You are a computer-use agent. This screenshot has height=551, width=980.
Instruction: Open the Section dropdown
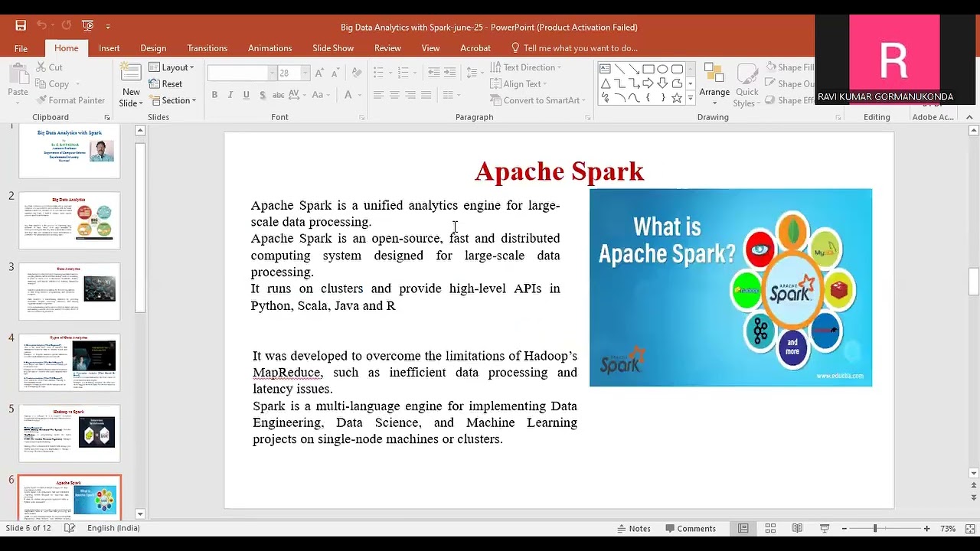pyautogui.click(x=173, y=100)
